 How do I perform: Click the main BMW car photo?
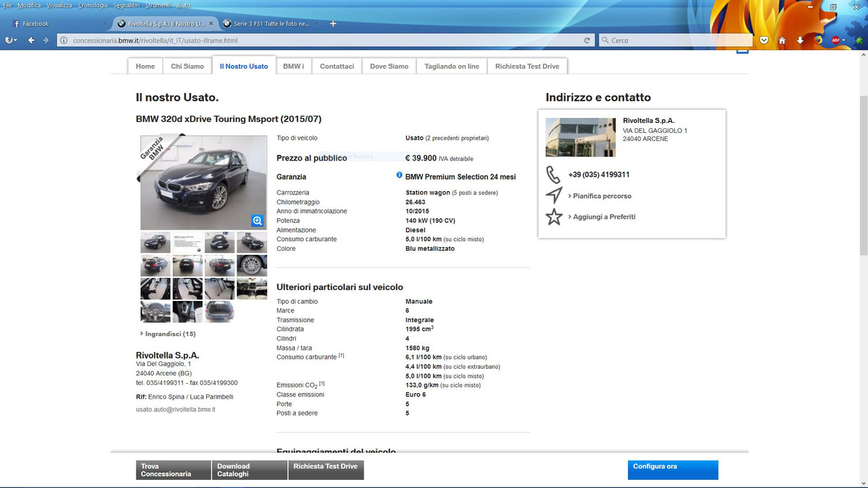tap(203, 182)
